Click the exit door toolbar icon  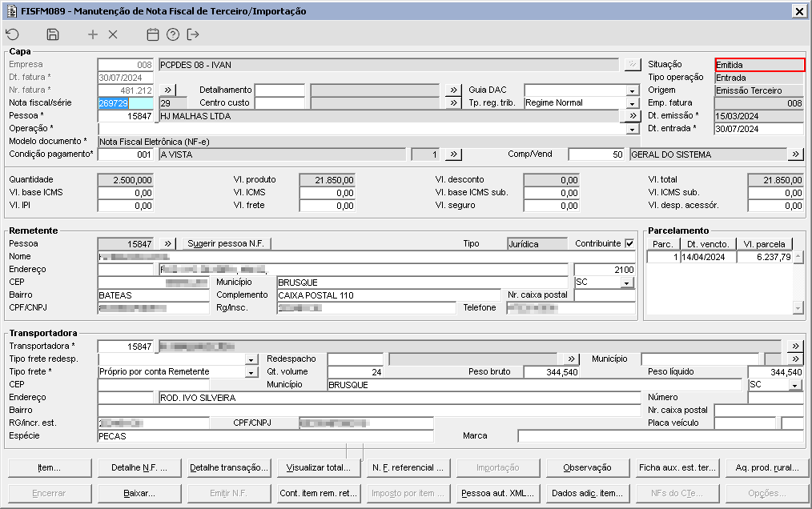pyautogui.click(x=193, y=34)
